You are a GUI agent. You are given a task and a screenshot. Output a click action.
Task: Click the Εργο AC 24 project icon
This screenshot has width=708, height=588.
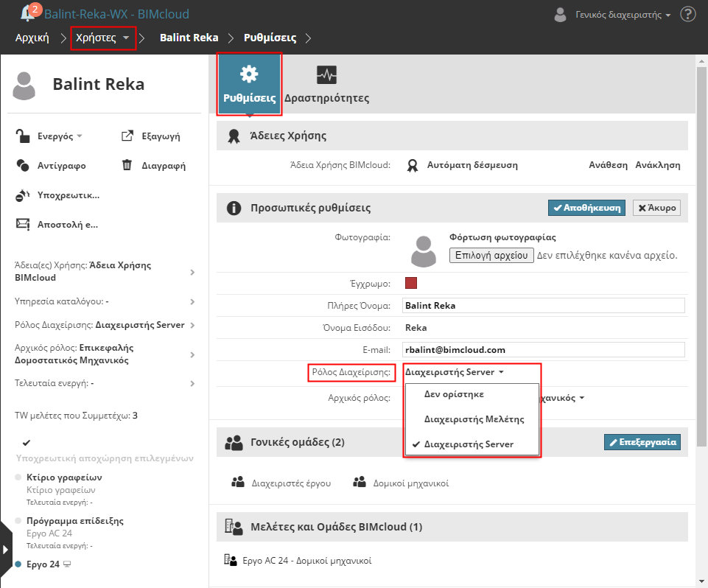click(x=231, y=561)
